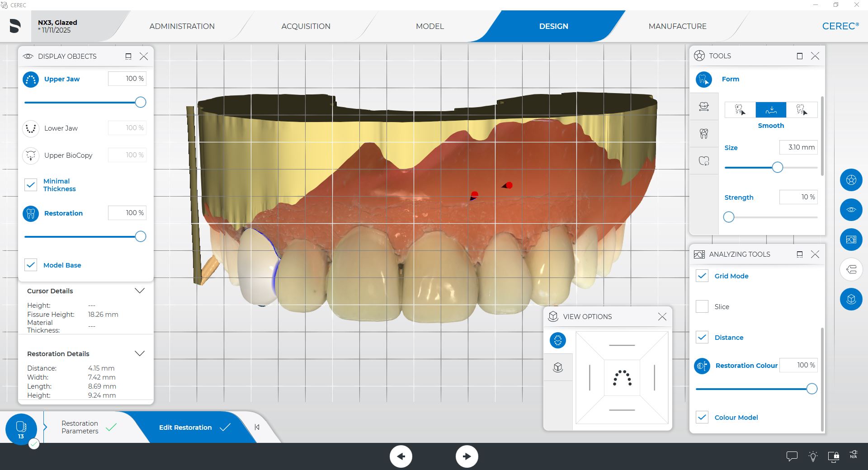
Task: Click the Restoration Colour icon
Action: [702, 366]
